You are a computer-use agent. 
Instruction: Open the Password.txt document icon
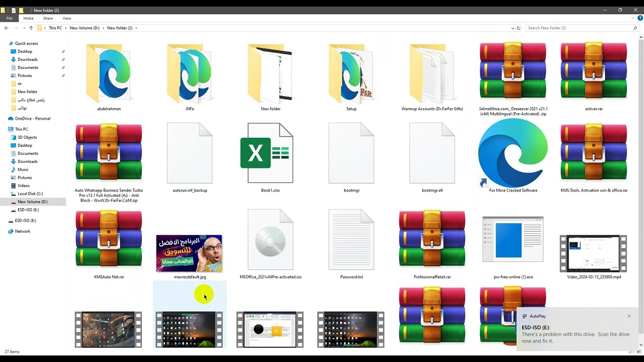(x=351, y=240)
